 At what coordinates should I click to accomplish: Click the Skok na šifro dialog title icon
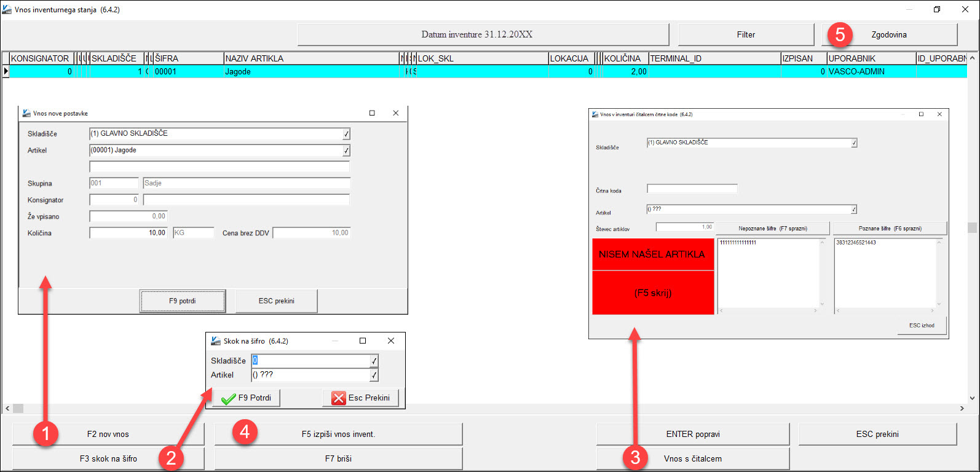point(216,341)
